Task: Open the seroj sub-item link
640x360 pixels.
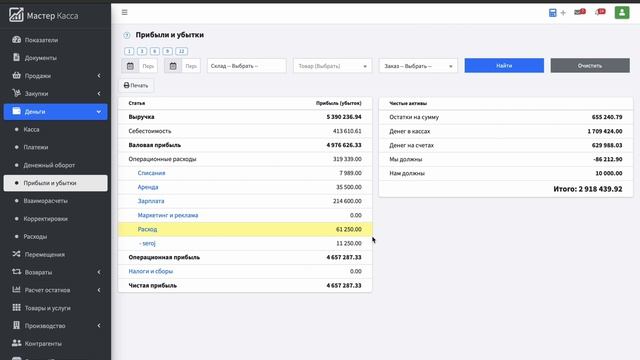Action: 147,243
